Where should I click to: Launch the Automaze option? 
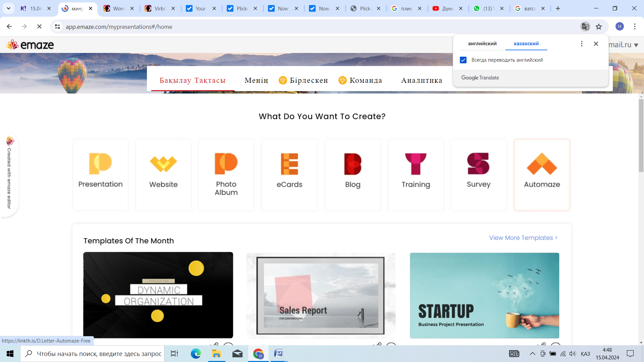[x=542, y=174]
